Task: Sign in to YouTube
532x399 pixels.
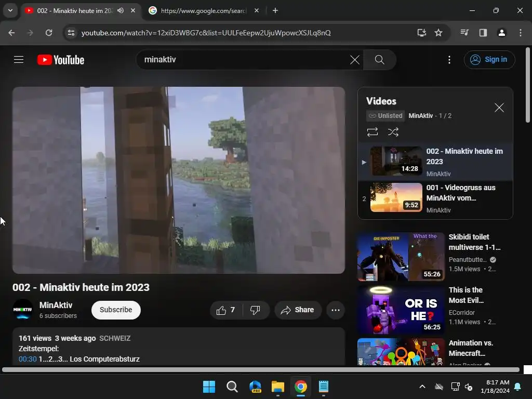Action: (x=489, y=60)
